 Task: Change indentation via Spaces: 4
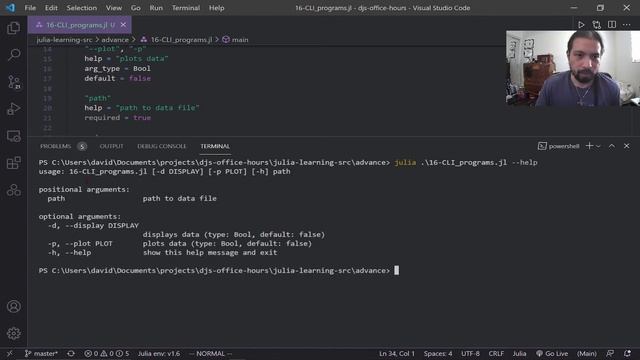click(x=438, y=353)
